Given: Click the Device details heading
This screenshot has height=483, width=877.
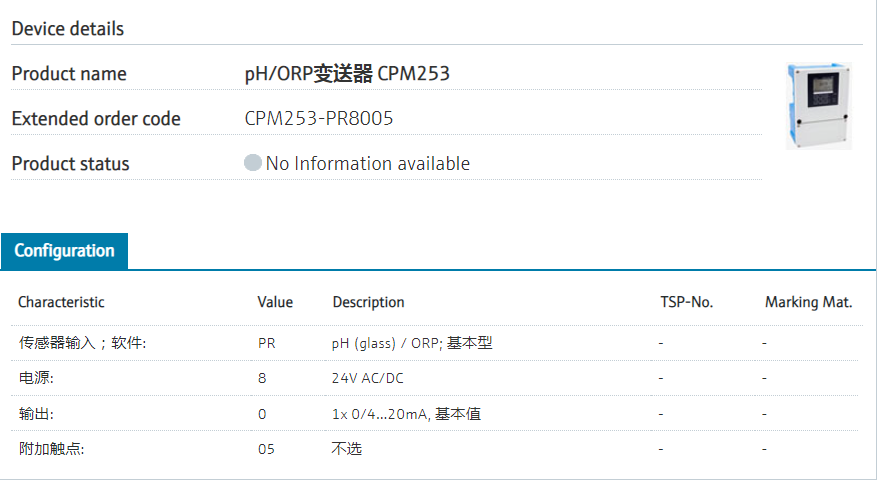Looking at the screenshot, I should pos(68,29).
